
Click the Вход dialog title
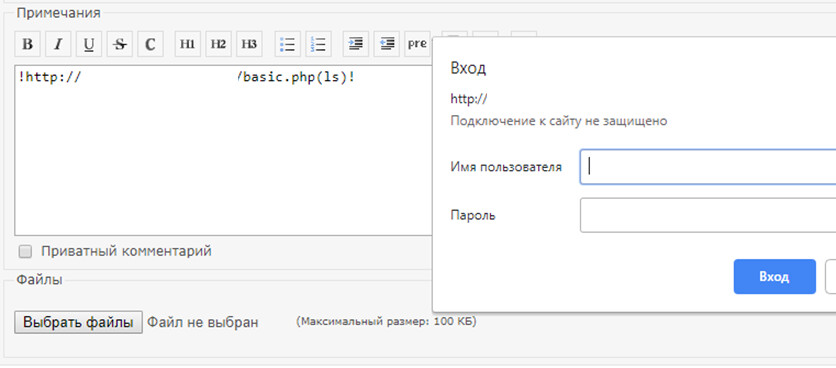pos(468,68)
